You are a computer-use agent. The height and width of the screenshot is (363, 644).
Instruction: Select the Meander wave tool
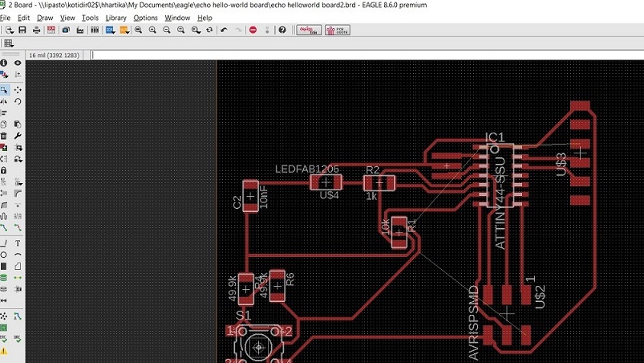tap(4, 216)
